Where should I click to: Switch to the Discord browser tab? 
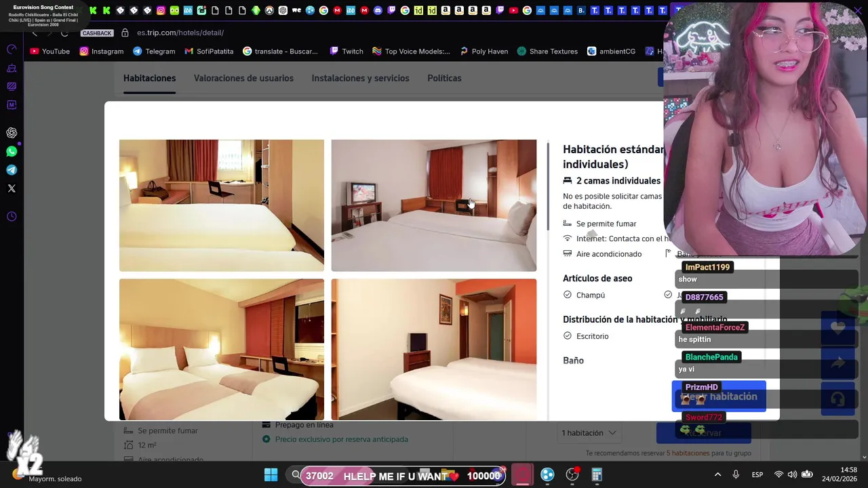[378, 10]
